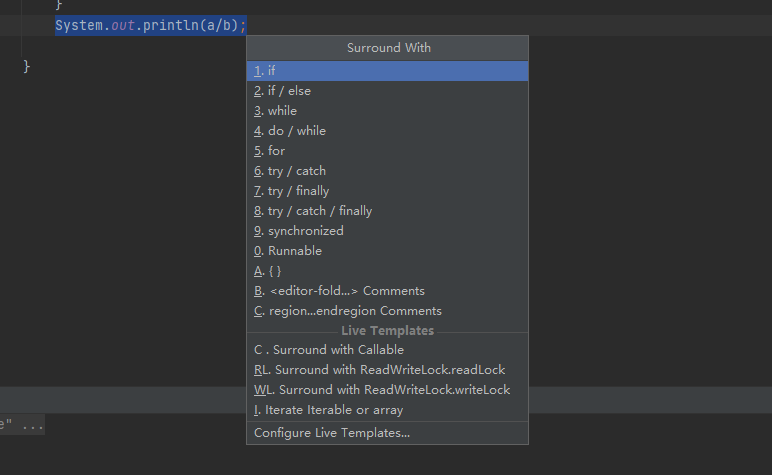Surround code with Runnable
The width and height of the screenshot is (772, 475).
tap(294, 251)
